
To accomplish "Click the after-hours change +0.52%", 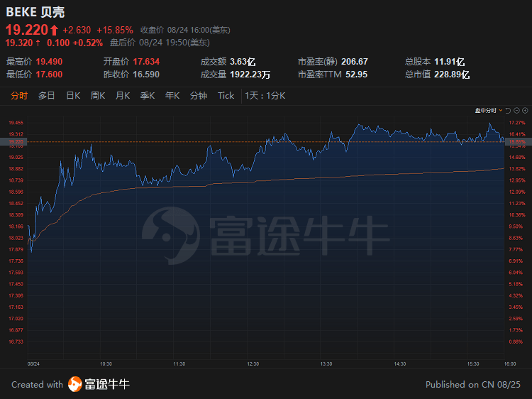I will click(x=88, y=43).
